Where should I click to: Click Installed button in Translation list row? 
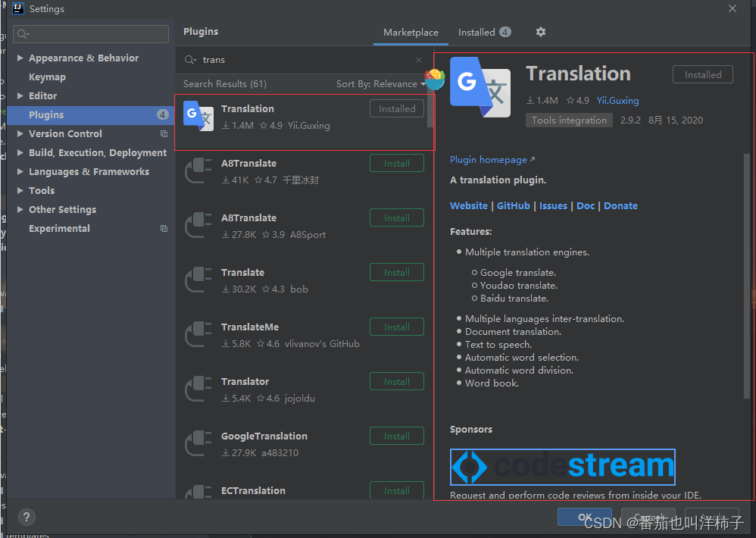[x=397, y=109]
